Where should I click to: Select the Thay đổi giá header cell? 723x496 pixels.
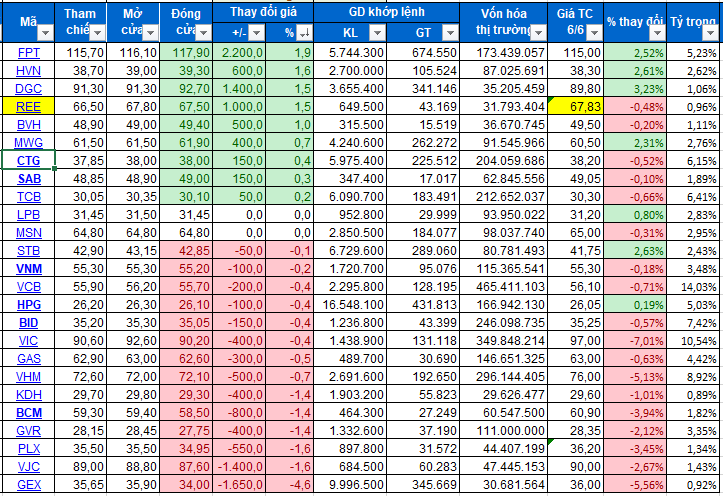(263, 12)
